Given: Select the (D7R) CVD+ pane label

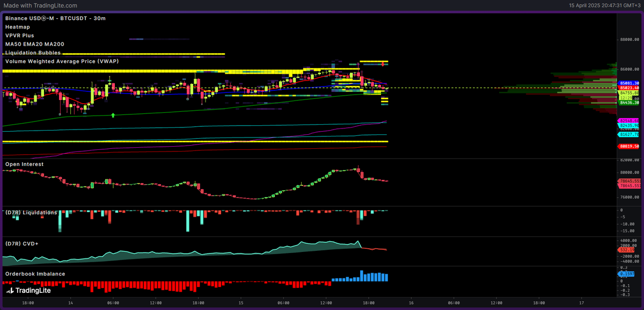Looking at the screenshot, I should point(22,243).
